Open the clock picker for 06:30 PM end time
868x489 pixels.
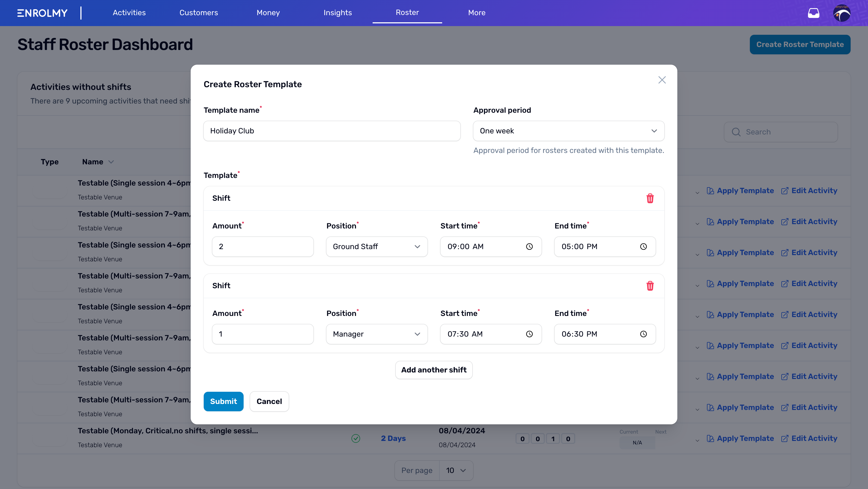(x=643, y=334)
